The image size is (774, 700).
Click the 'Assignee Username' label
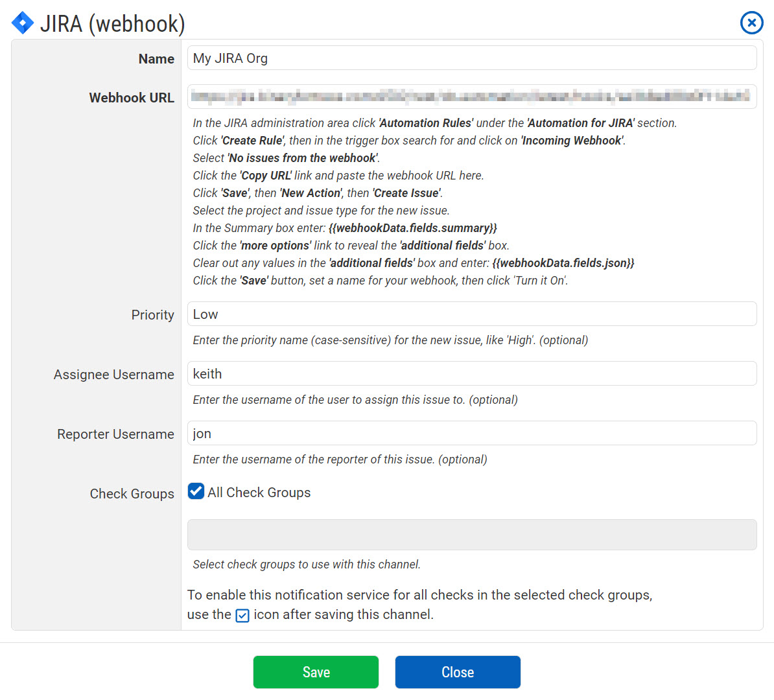click(114, 375)
